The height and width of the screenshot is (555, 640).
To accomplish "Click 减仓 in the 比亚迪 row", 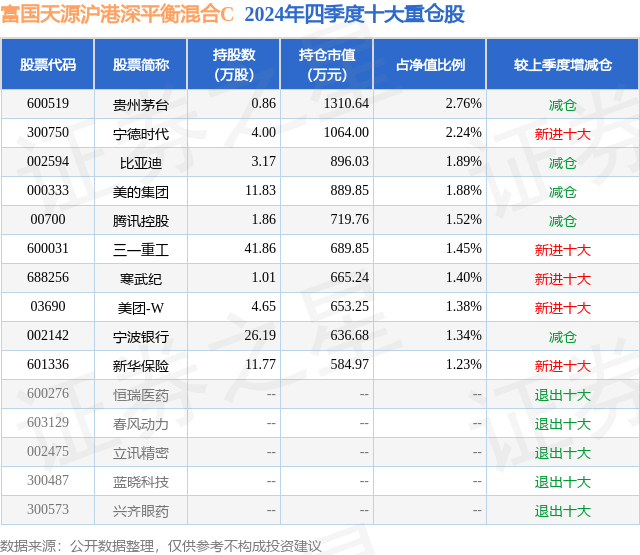I will [563, 163].
